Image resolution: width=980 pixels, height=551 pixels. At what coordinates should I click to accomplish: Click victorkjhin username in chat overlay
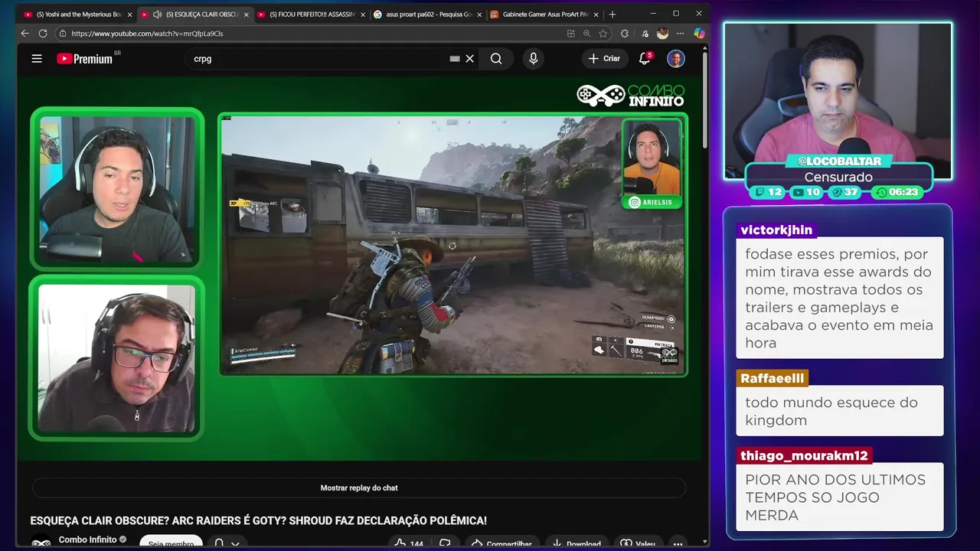776,230
